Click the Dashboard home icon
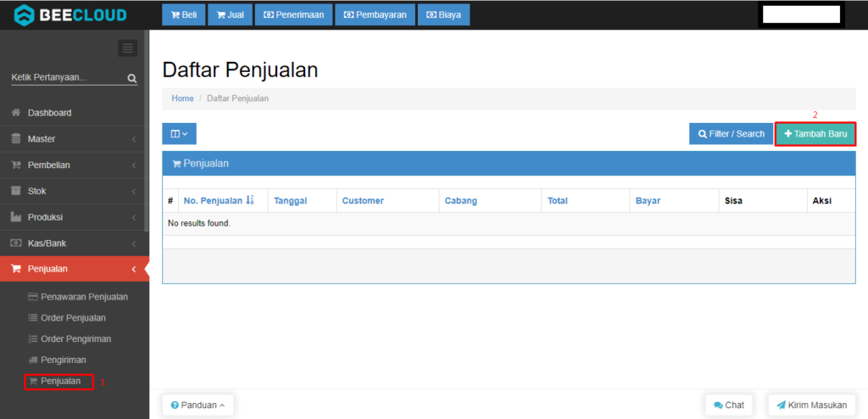 [16, 113]
